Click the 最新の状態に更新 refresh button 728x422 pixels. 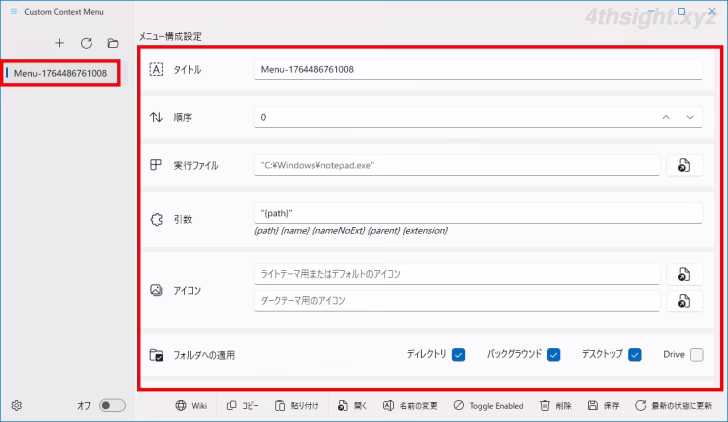(x=673, y=405)
